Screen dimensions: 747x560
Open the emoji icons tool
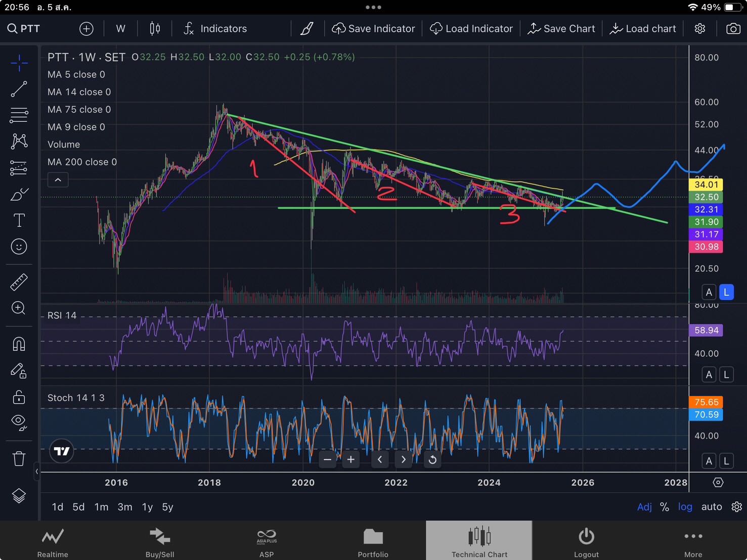(19, 247)
